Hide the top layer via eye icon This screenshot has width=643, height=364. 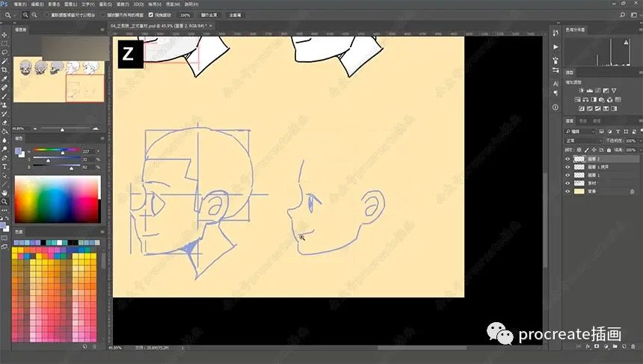(567, 158)
